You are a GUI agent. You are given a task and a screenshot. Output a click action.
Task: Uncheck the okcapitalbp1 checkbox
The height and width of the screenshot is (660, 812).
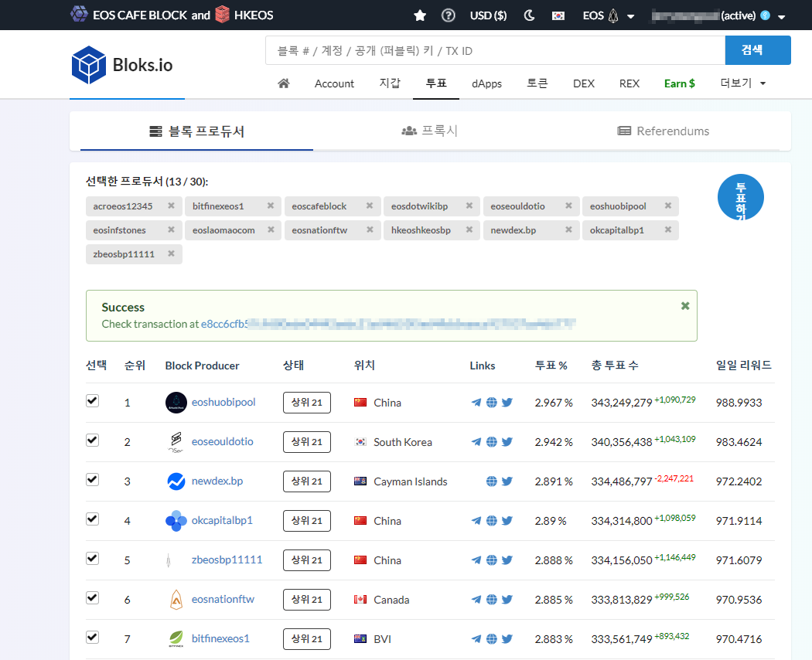[92, 519]
